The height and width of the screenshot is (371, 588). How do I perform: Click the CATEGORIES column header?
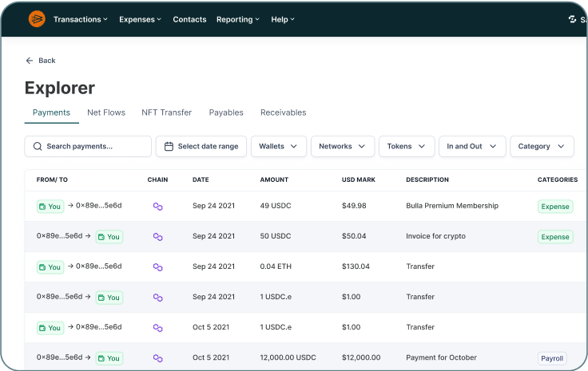[558, 180]
